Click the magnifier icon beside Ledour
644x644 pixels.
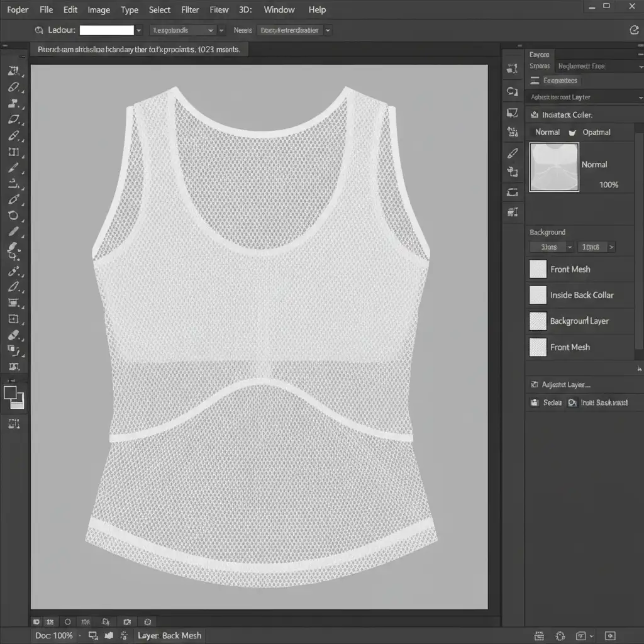39,30
